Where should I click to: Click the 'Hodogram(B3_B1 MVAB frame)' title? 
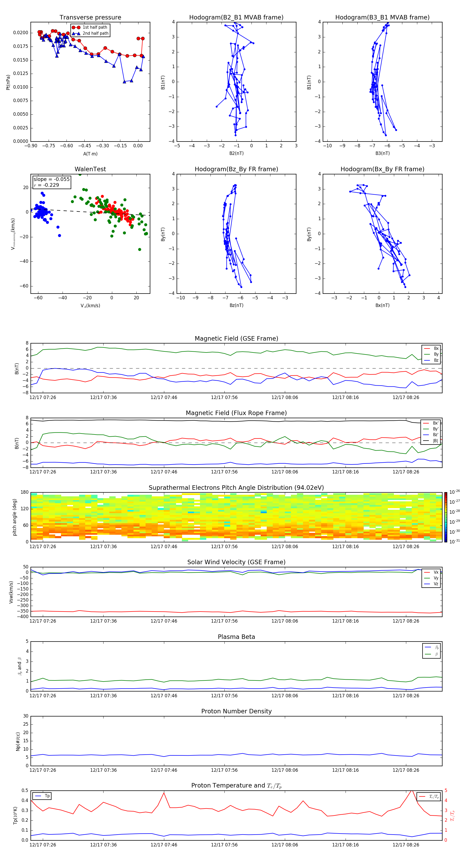point(382,18)
